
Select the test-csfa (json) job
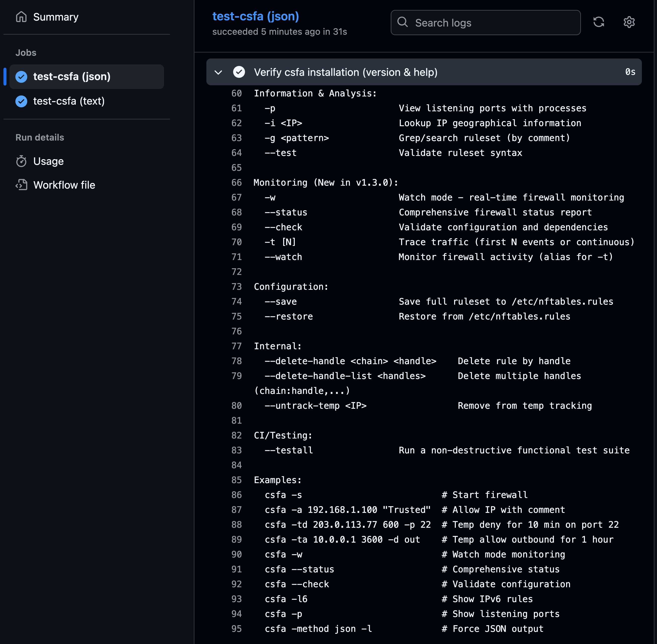(x=87, y=77)
